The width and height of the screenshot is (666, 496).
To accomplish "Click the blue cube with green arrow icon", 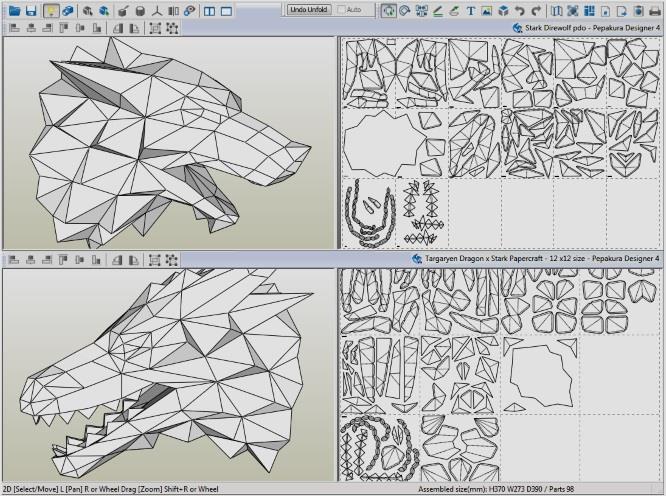I will point(104,11).
